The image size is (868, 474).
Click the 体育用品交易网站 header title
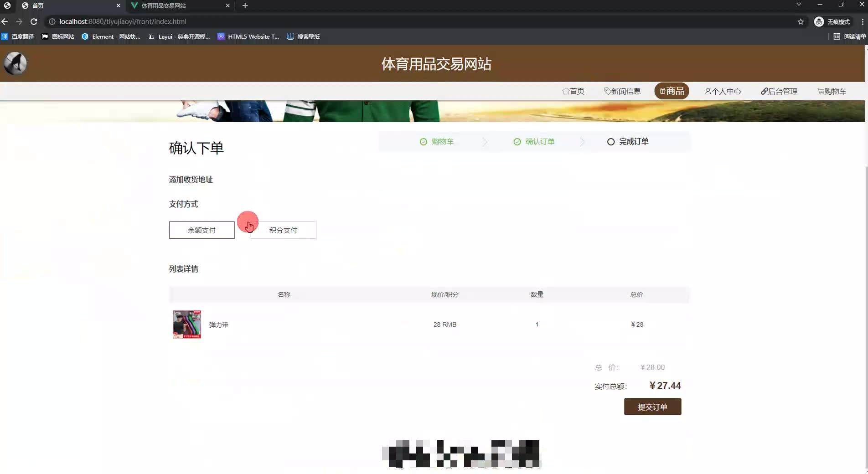(436, 64)
